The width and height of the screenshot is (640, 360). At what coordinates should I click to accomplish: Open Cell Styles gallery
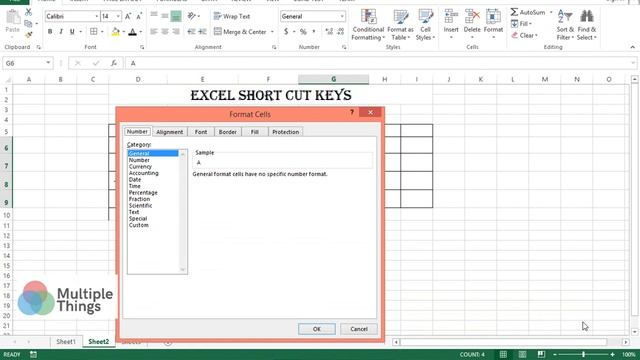(425, 24)
